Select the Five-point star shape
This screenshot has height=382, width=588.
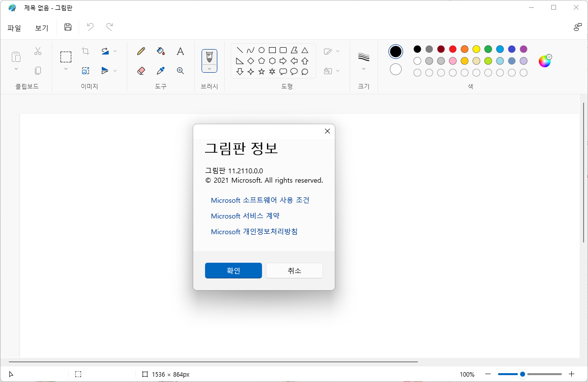point(262,72)
